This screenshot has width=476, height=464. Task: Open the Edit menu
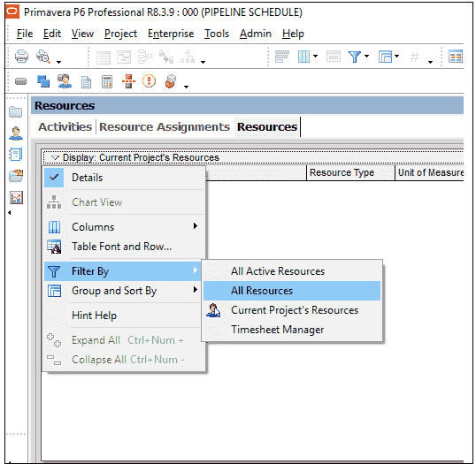pos(52,34)
